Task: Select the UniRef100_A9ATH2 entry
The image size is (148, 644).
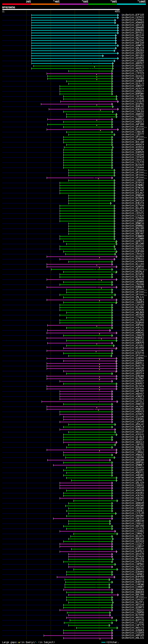Action: coord(133,279)
